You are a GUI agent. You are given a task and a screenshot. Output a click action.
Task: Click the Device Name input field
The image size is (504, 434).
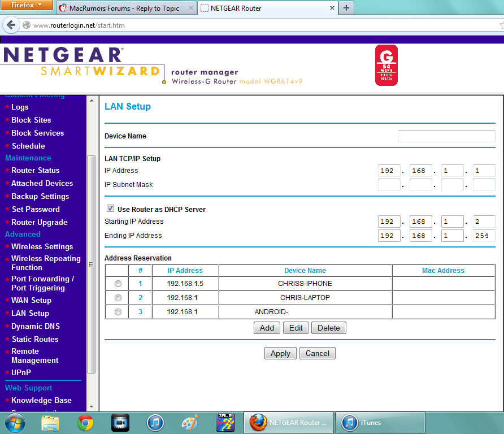point(446,136)
